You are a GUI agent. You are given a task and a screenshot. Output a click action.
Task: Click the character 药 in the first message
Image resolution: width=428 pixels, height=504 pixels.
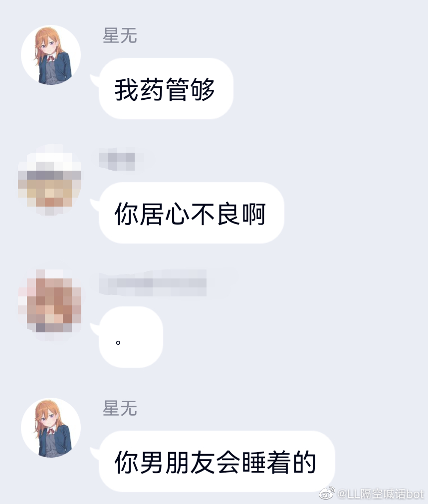[152, 89]
